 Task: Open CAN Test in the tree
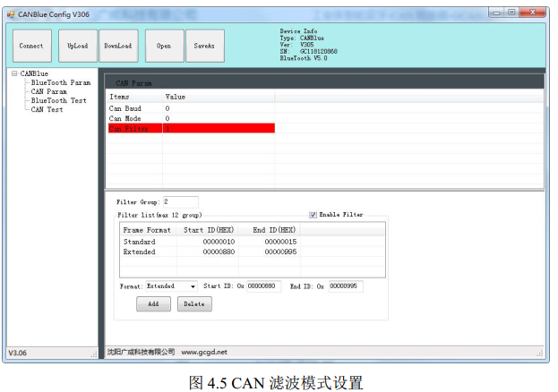[x=47, y=109]
